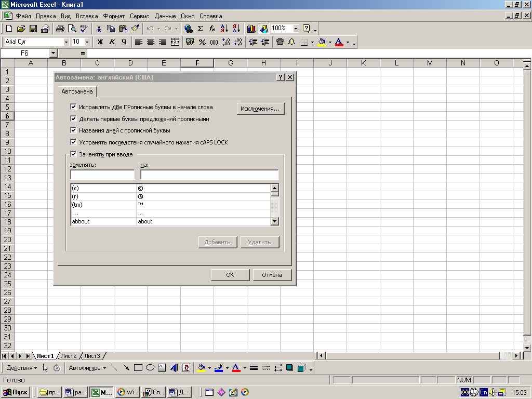
Task: Toggle the cAPS LOCK correction checkbox
Action: 73,142
